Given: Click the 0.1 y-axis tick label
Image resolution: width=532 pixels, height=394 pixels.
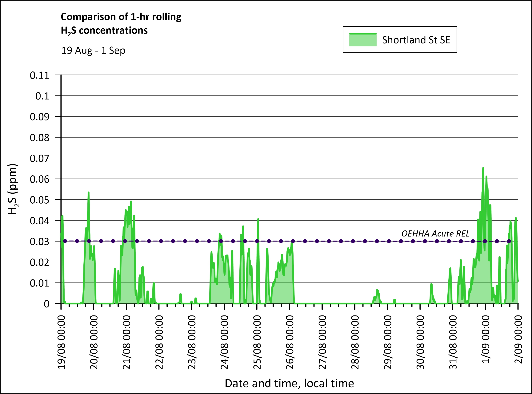Looking at the screenshot, I should coord(42,96).
